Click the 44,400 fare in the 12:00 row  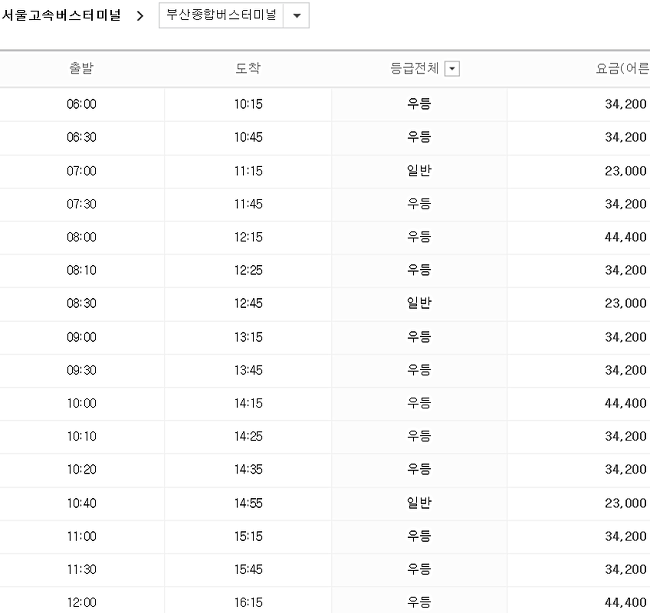pyautogui.click(x=626, y=603)
